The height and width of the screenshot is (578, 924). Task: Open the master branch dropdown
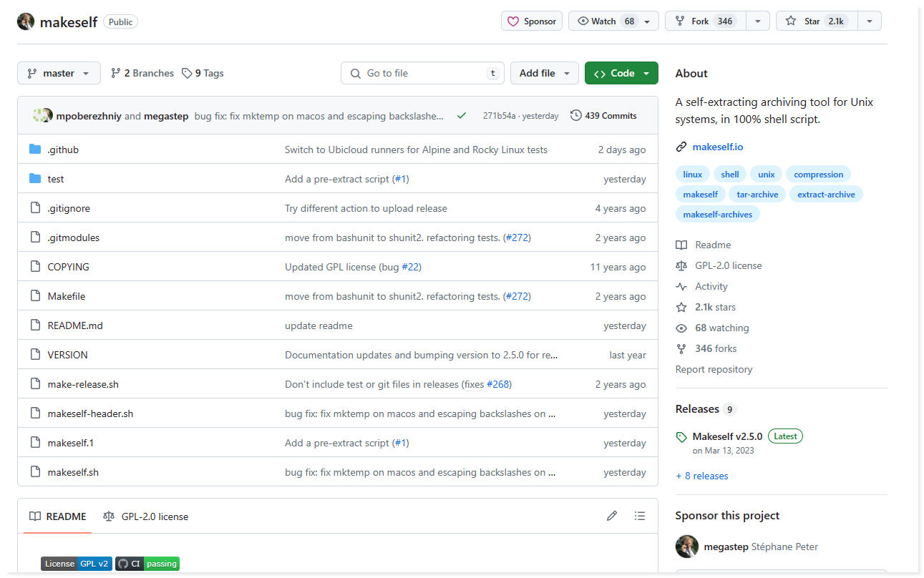[59, 73]
